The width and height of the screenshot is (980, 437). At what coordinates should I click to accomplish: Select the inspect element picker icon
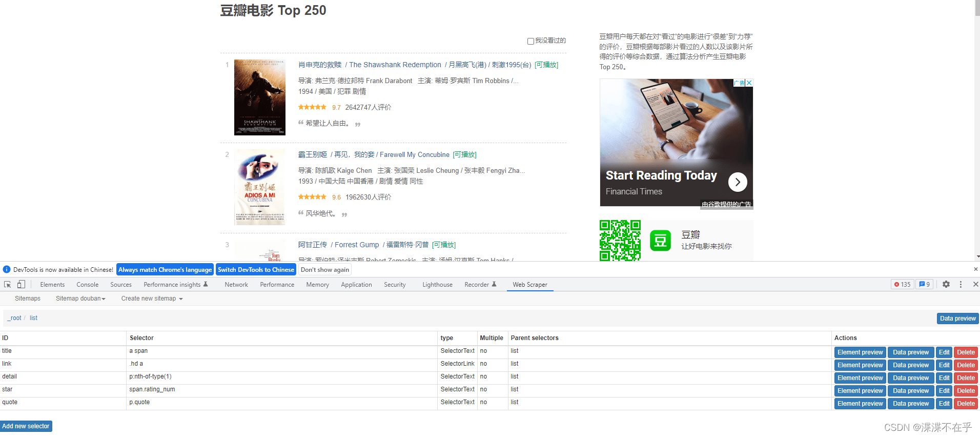tap(8, 284)
